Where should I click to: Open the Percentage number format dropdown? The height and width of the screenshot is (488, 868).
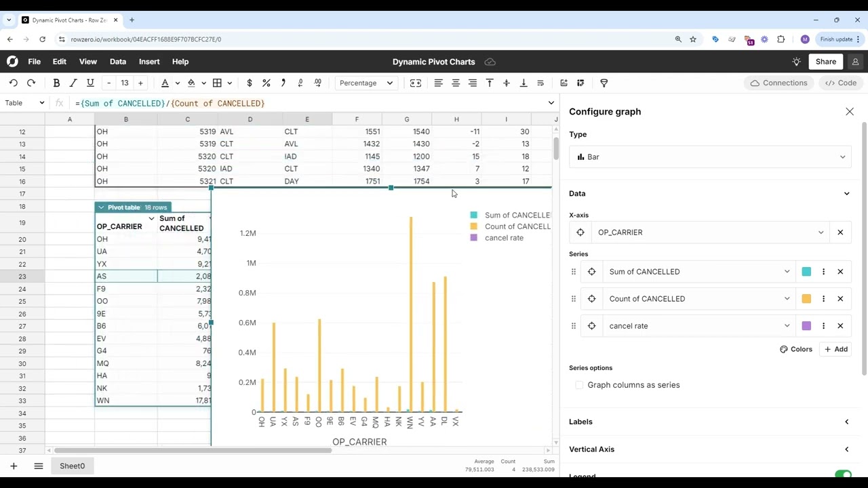[x=366, y=83]
